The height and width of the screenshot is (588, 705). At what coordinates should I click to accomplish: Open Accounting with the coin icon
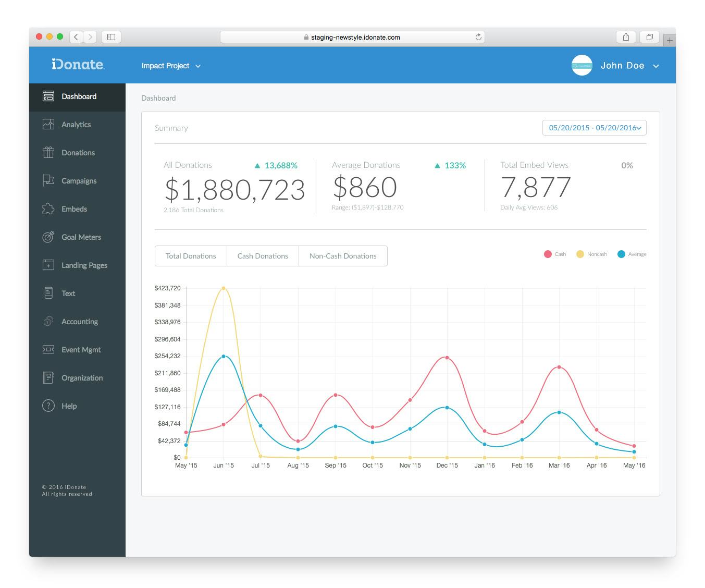(x=48, y=321)
